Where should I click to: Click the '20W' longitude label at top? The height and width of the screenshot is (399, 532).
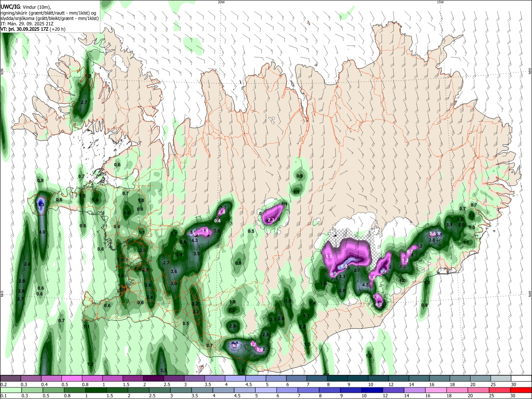(221, 2)
